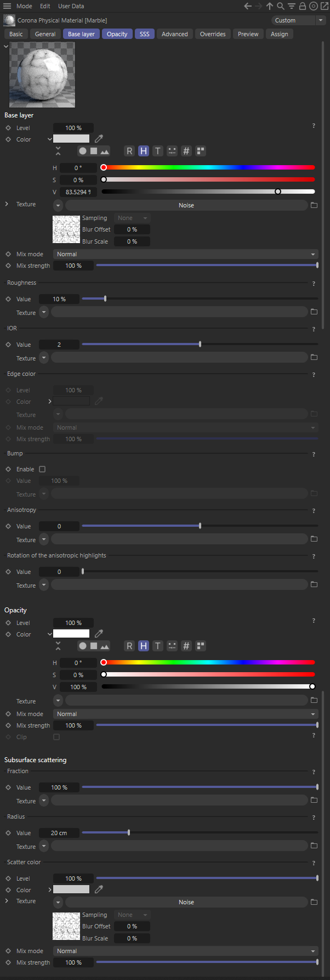Open Scatter color Mix mode dropdown
Screen dimensions: 330x980
click(186, 951)
